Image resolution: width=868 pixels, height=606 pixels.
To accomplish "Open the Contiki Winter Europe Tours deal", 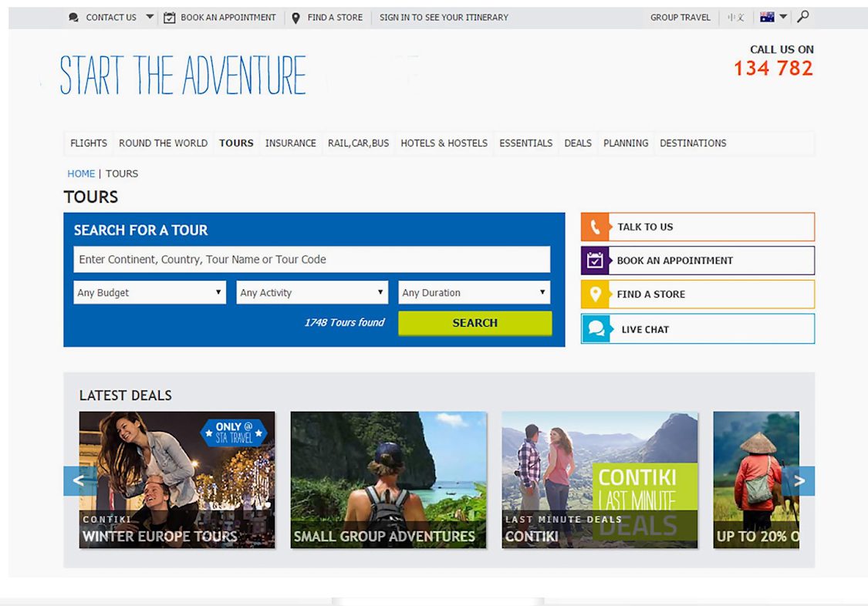I will coord(177,480).
